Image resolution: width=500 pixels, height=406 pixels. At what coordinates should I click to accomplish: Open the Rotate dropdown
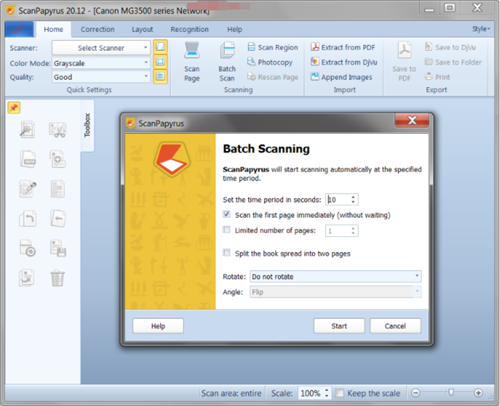click(336, 276)
